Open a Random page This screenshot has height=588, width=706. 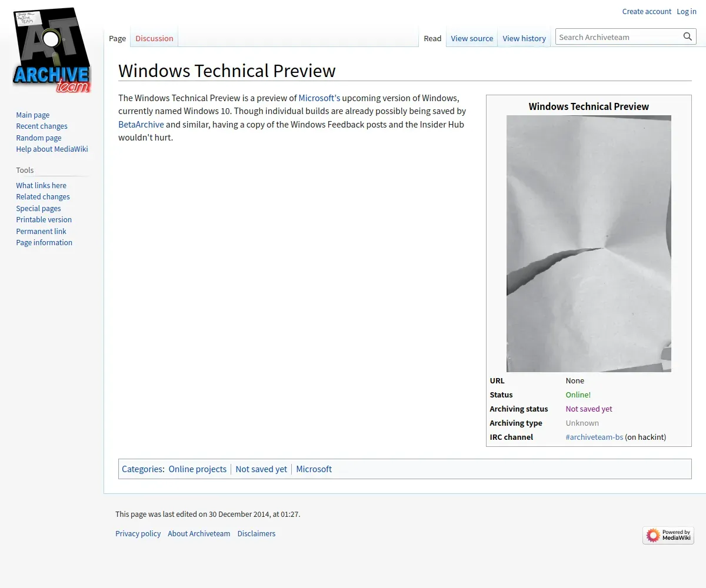pyautogui.click(x=39, y=138)
